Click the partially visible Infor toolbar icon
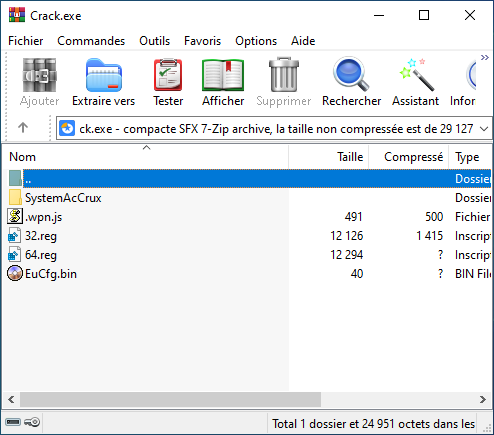 471,75
